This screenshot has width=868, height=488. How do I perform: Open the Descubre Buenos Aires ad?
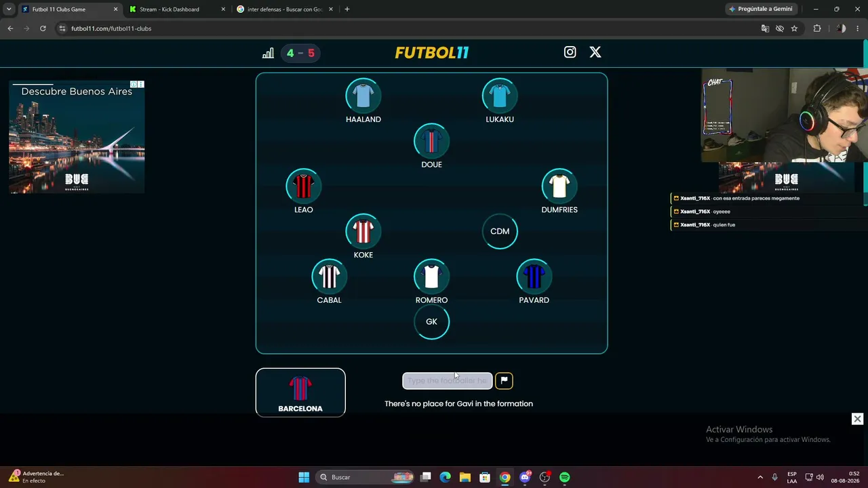(x=77, y=137)
